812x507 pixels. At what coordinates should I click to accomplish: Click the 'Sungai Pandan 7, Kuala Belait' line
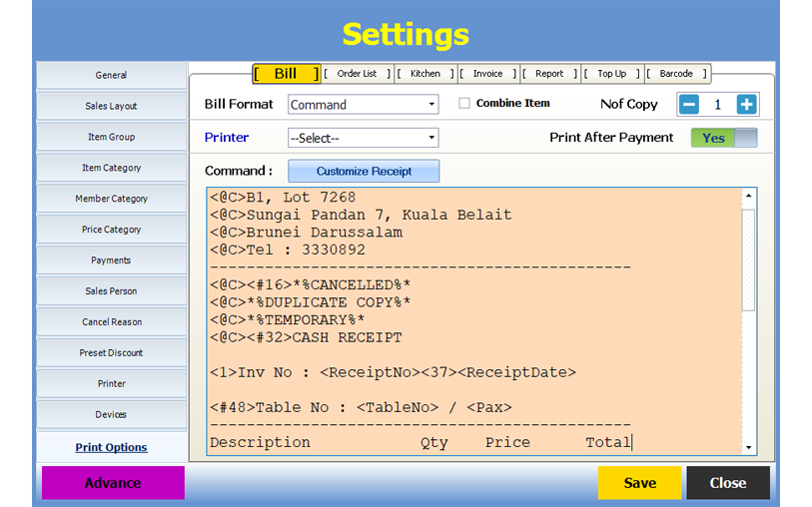pyautogui.click(x=361, y=215)
